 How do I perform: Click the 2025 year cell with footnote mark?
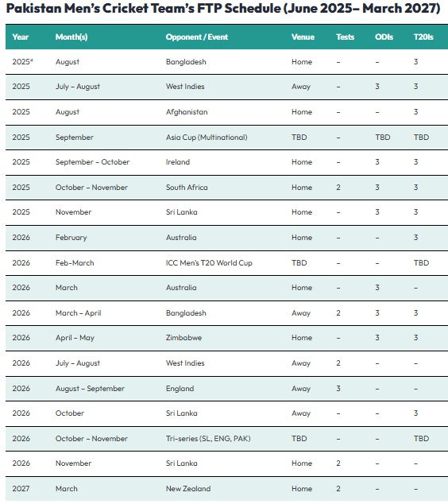coord(22,61)
